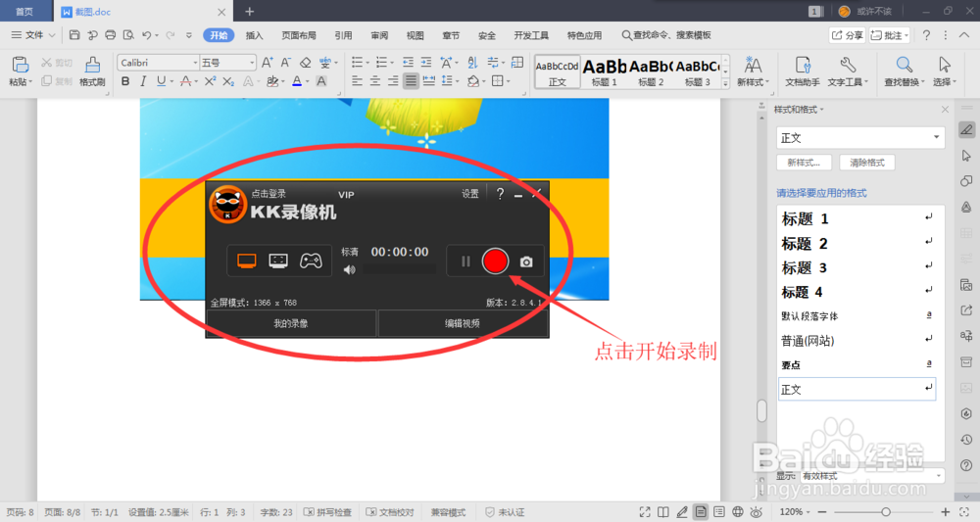The image size is (980, 522).
Task: Click the search command box (查找命令)
Action: click(x=666, y=35)
